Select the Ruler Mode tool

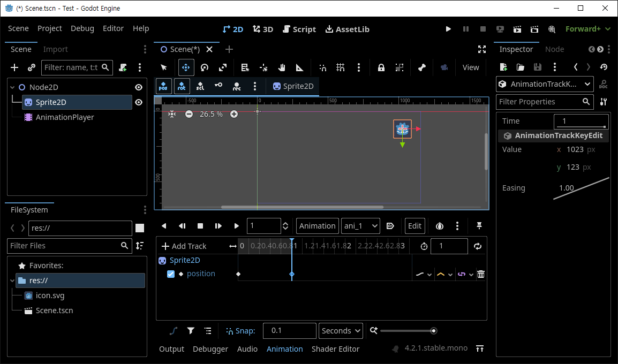[x=299, y=67]
